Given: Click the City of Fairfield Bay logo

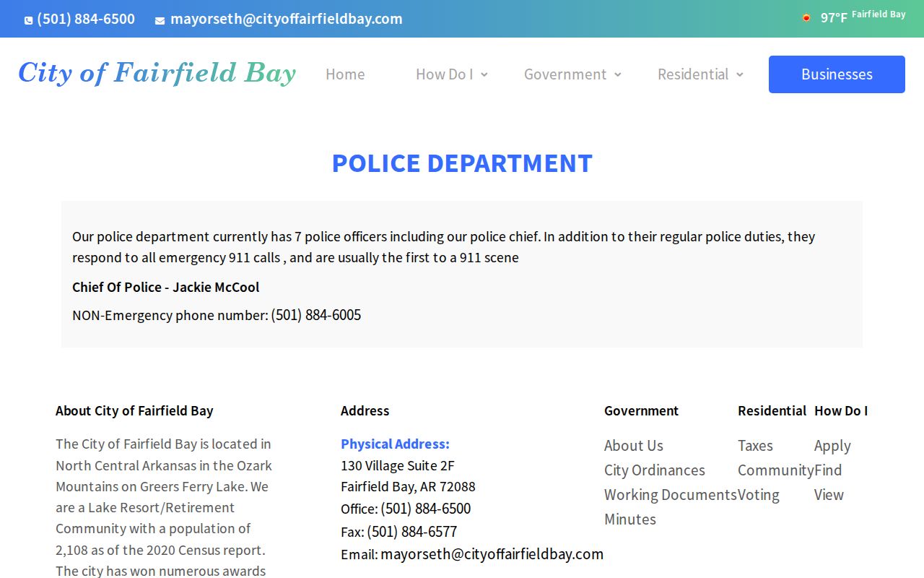Looking at the screenshot, I should point(157,74).
